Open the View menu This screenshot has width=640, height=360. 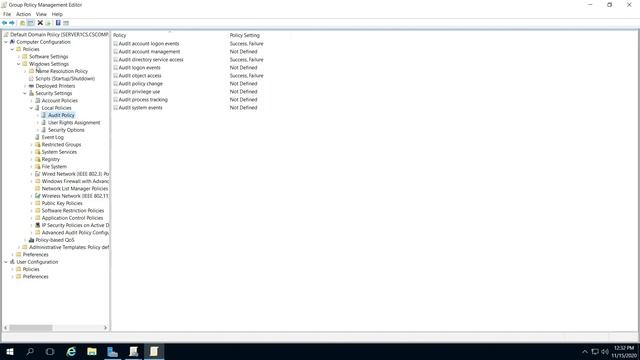coord(41,14)
